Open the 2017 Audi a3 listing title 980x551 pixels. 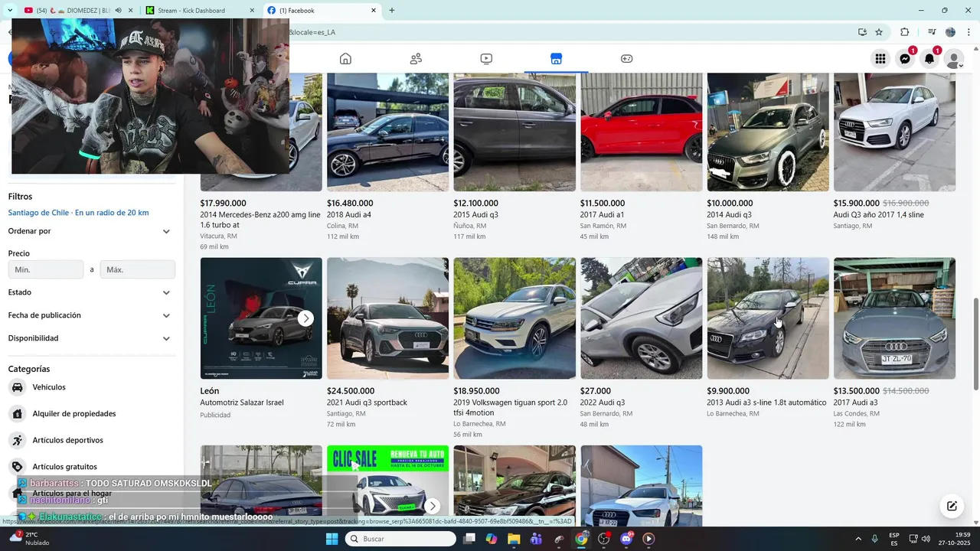(856, 403)
